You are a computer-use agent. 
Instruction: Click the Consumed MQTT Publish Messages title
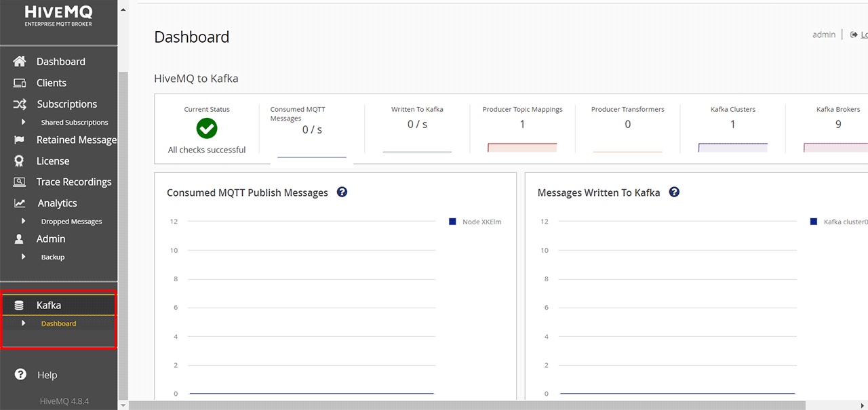point(248,192)
